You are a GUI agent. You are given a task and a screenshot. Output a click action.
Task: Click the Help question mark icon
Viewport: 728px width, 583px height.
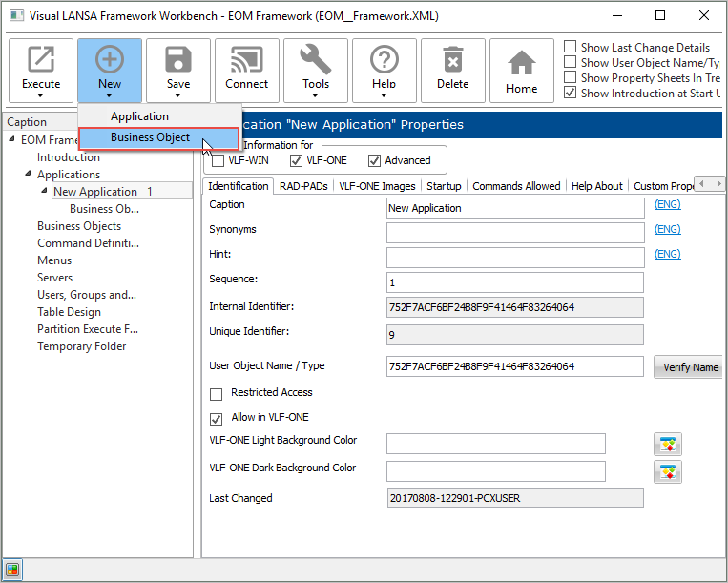click(385, 61)
